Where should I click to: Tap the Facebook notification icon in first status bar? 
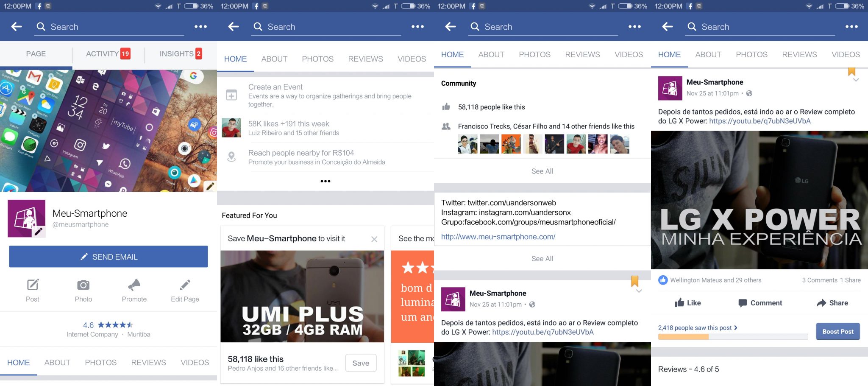(x=39, y=6)
